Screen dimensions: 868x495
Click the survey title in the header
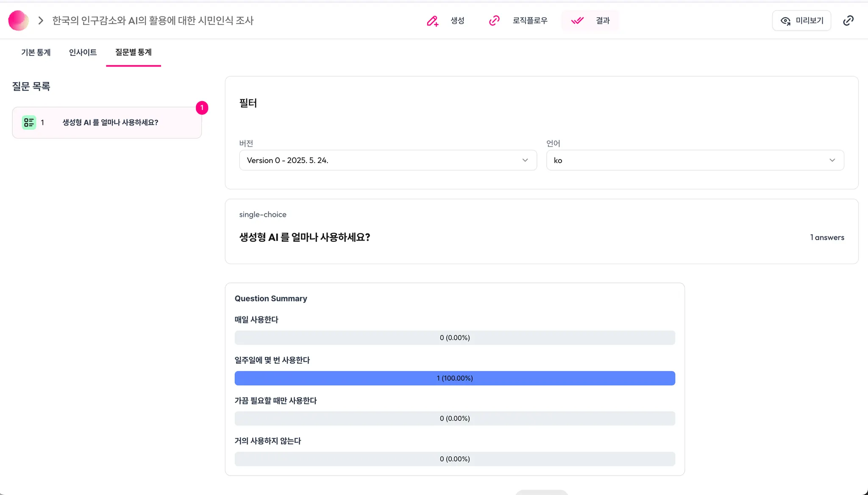tap(153, 20)
